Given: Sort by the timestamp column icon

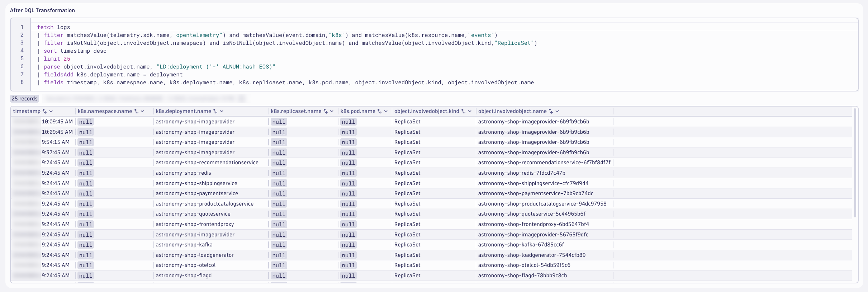Looking at the screenshot, I should (44, 111).
